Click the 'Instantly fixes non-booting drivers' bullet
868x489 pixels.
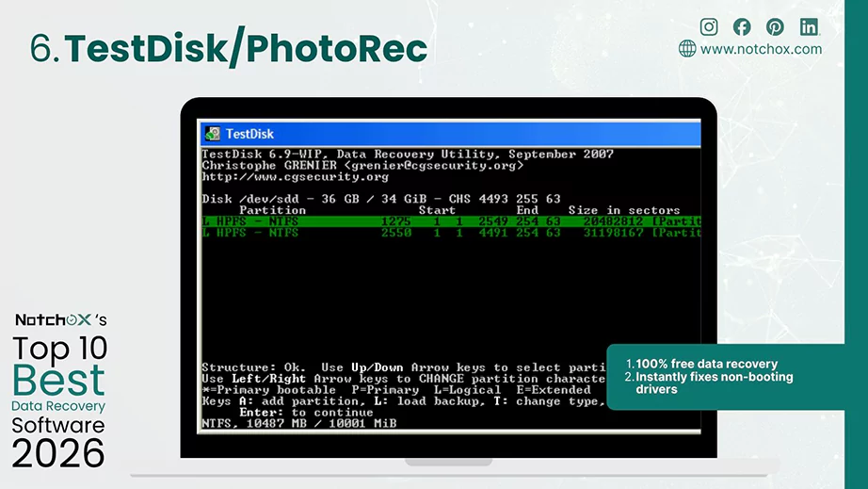[715, 383]
